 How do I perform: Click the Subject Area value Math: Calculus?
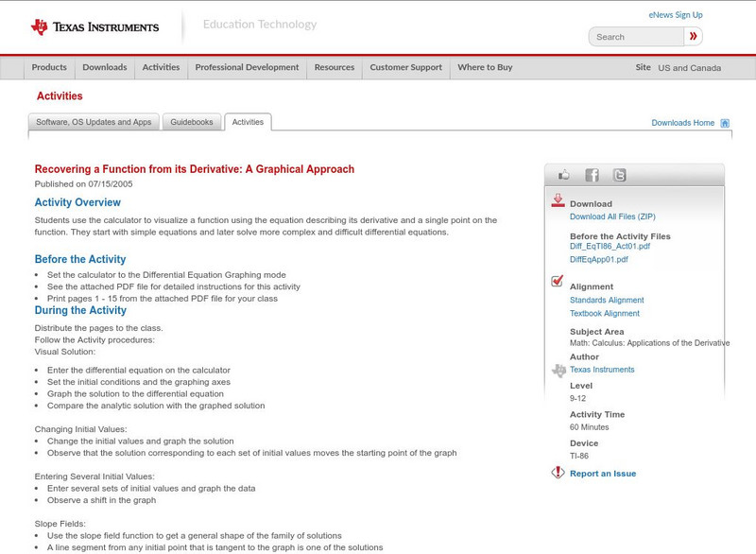[649, 343]
